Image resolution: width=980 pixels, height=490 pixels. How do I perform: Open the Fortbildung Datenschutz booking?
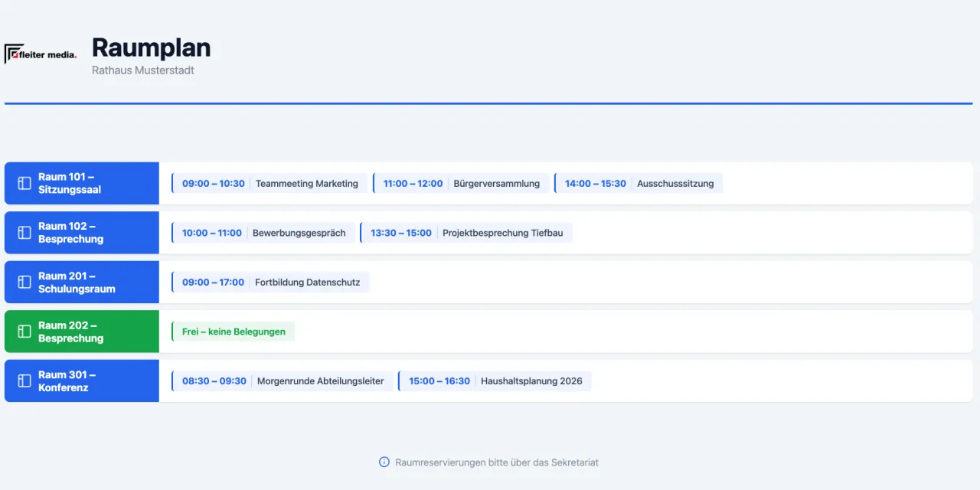click(270, 283)
